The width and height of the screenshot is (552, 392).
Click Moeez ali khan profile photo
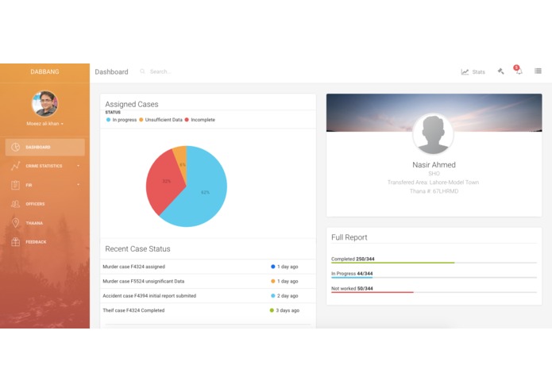[x=45, y=103]
